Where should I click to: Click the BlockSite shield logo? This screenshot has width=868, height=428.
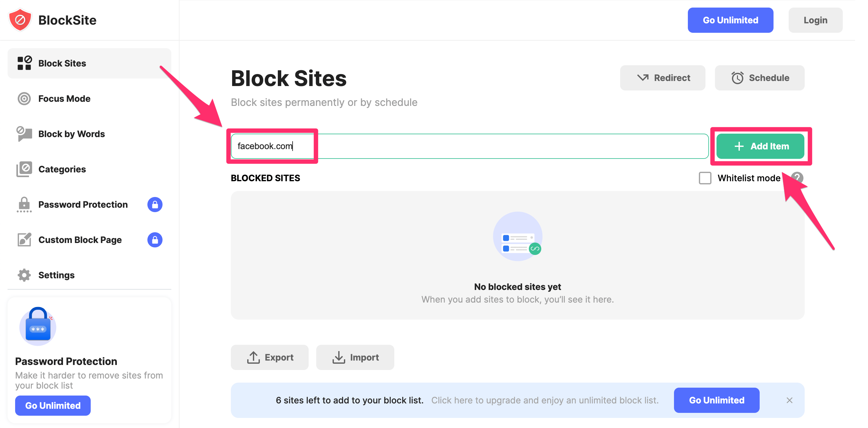20,20
